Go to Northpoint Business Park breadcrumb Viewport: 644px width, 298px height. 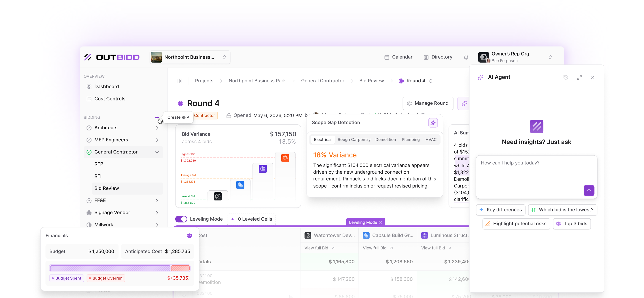(257, 81)
